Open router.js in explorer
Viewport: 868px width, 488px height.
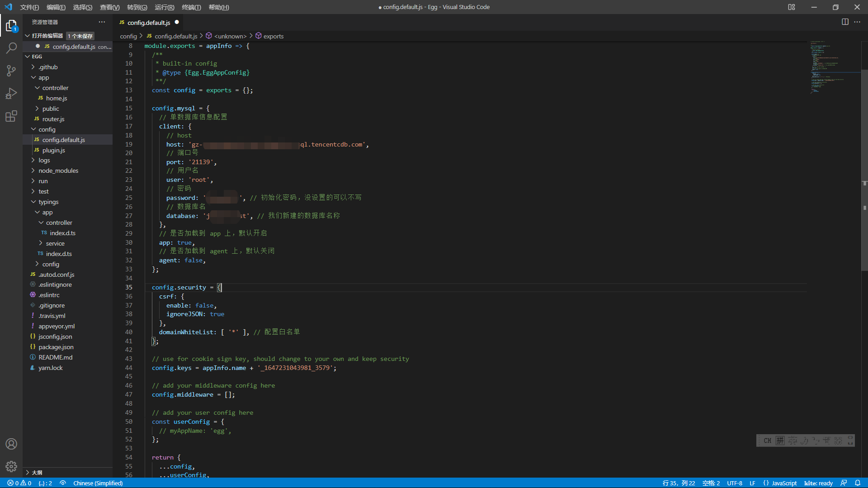tap(53, 119)
